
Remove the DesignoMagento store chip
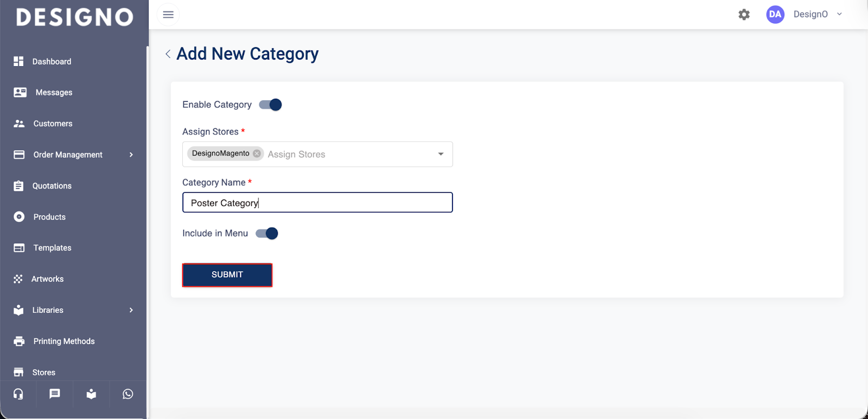257,153
